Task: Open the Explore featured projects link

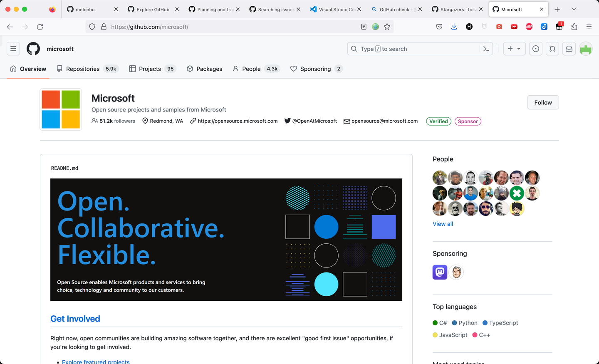Action: (96, 362)
